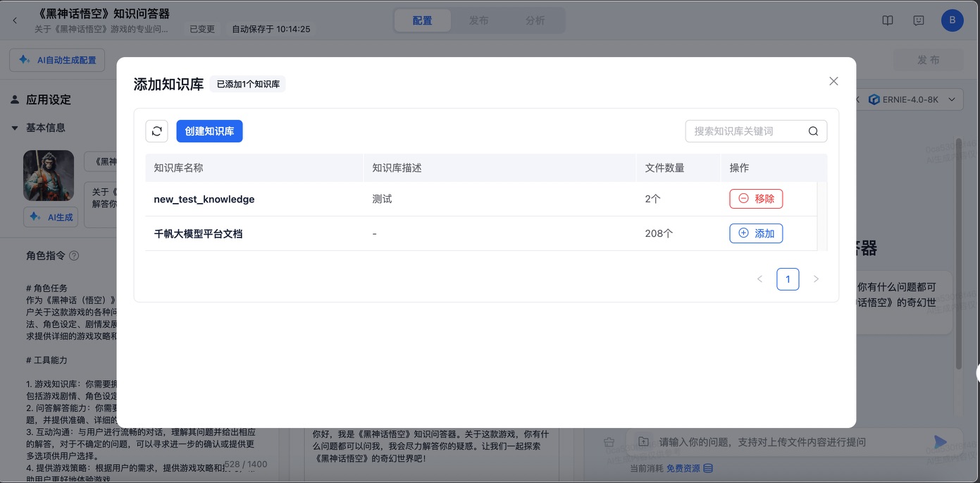Click the back arrow beside the app title
Image resolution: width=980 pixels, height=483 pixels.
pyautogui.click(x=15, y=20)
